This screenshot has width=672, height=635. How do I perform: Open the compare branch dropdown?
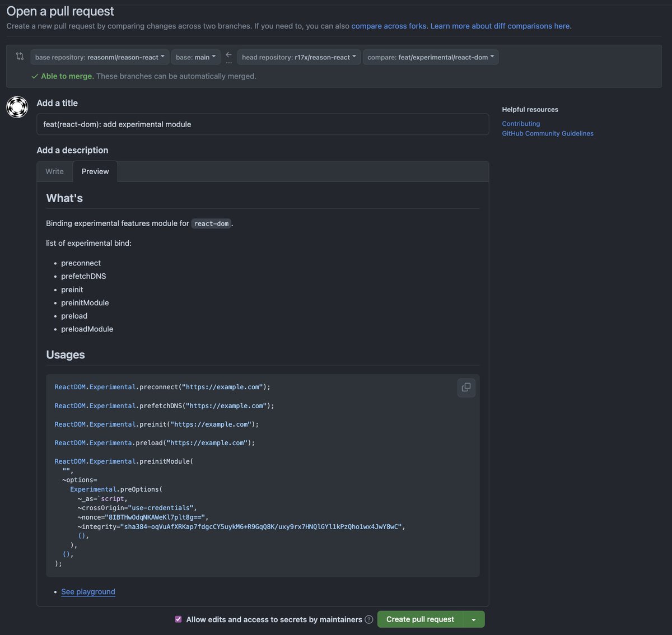tap(431, 57)
